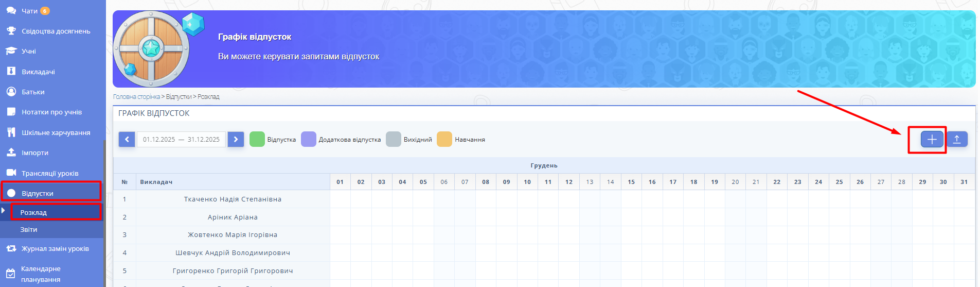
Task: Select the Розклад submenu item
Action: point(33,212)
